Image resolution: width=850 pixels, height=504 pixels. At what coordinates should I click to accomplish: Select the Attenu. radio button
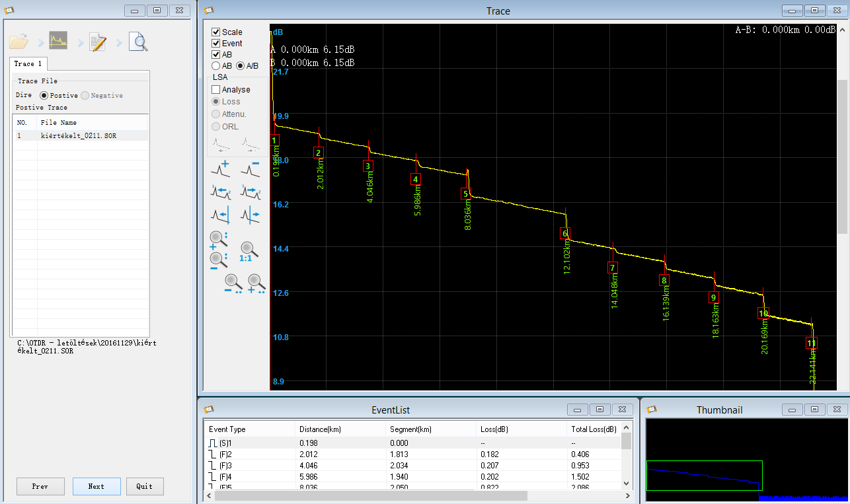point(215,114)
